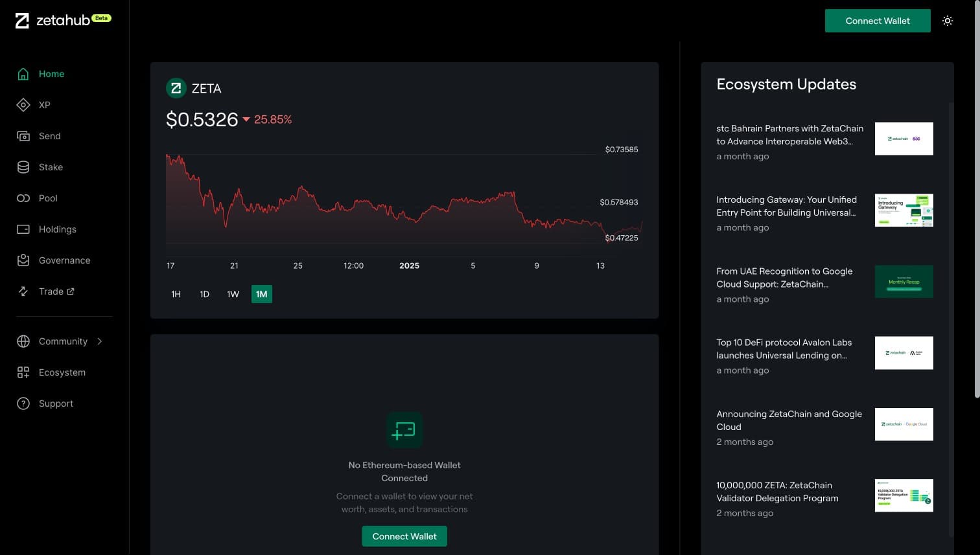Open the XP page
Screen dimensions: 980x555
44,105
